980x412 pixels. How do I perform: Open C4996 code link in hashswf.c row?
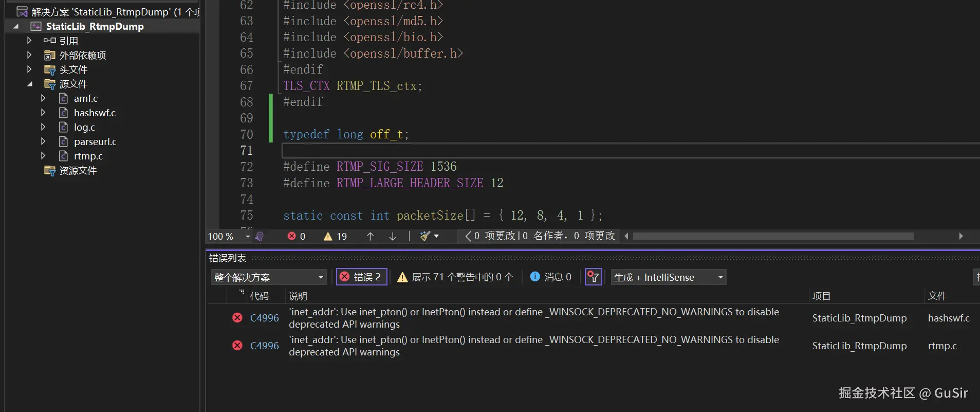264,318
